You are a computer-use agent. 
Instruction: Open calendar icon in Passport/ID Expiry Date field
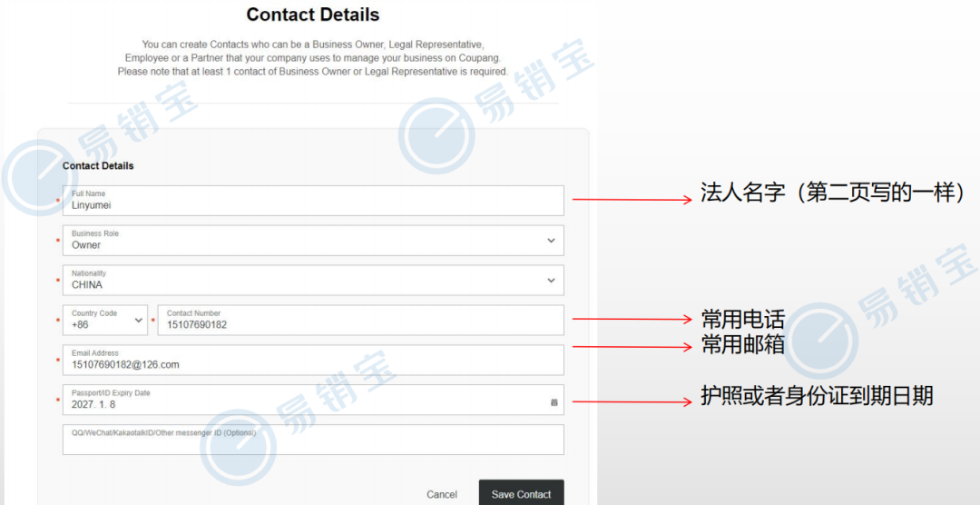(554, 403)
